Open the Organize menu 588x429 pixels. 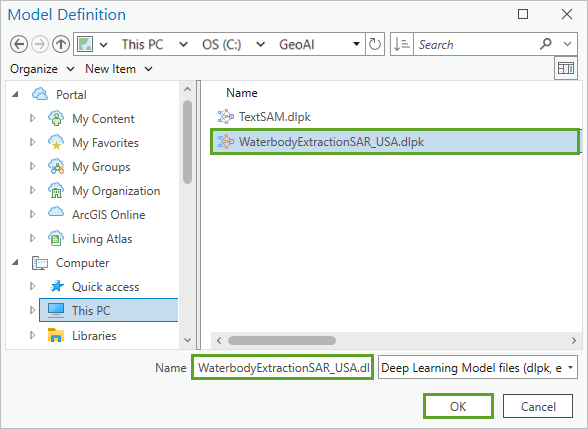click(42, 69)
